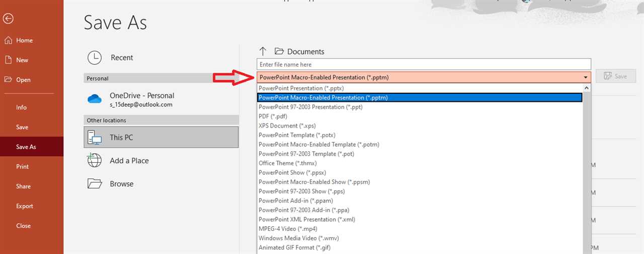
Task: Open the file type dropdown arrow
Action: 586,77
